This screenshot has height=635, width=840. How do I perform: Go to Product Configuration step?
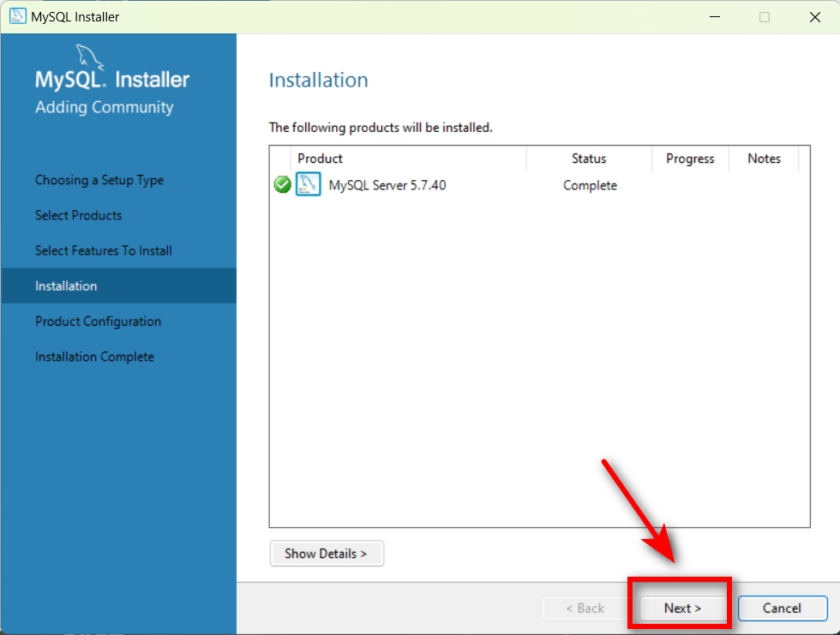[98, 321]
